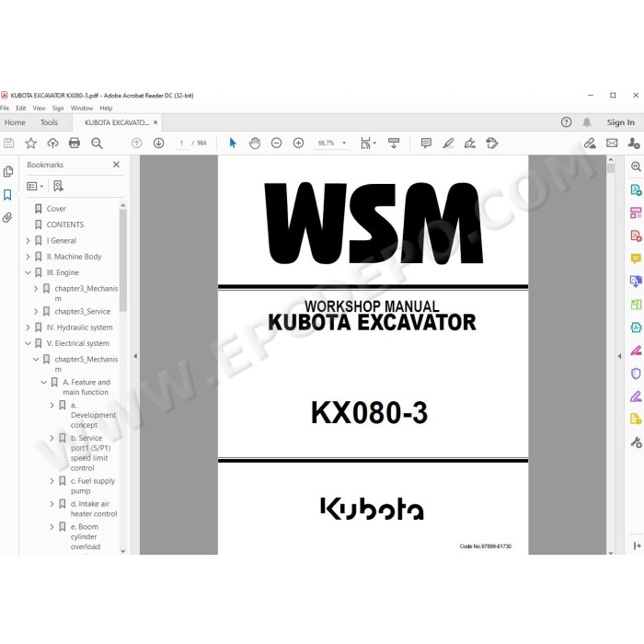Viewport: 644px width, 644px height.
Task: Add file to starred favorites
Action: click(30, 143)
